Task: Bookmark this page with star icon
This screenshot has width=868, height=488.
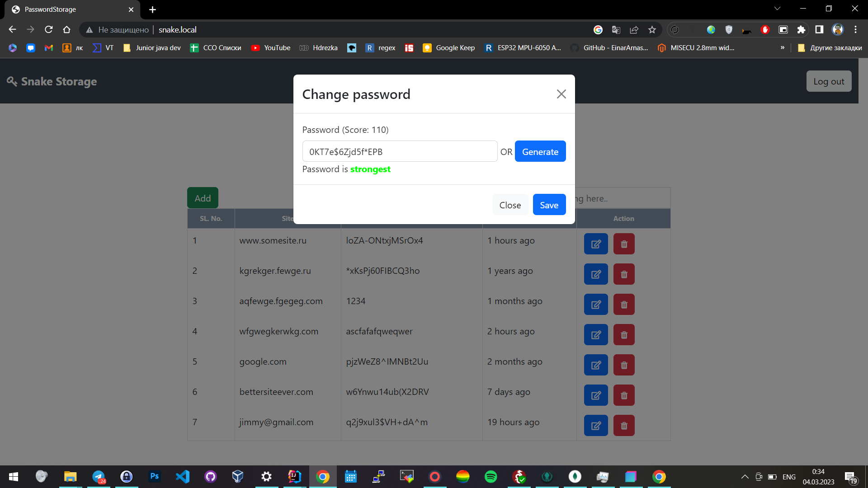Action: tap(652, 30)
